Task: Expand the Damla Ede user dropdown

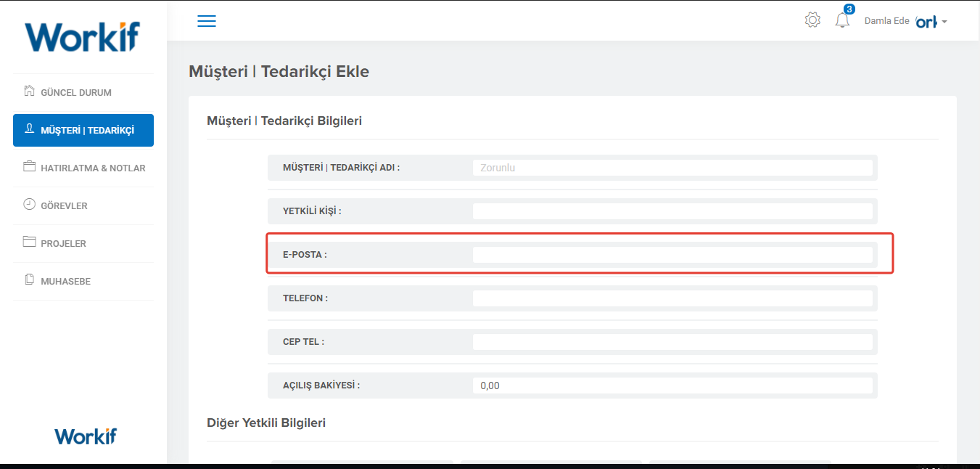Action: [x=905, y=22]
